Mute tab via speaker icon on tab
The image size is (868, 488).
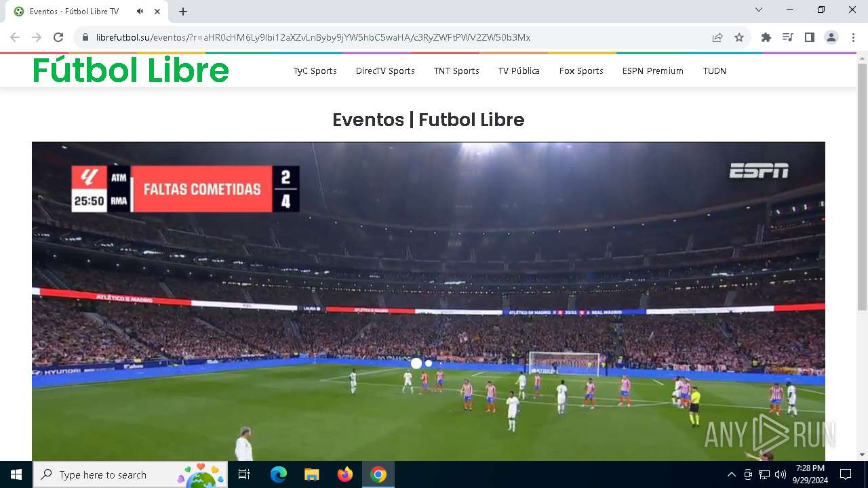(140, 12)
